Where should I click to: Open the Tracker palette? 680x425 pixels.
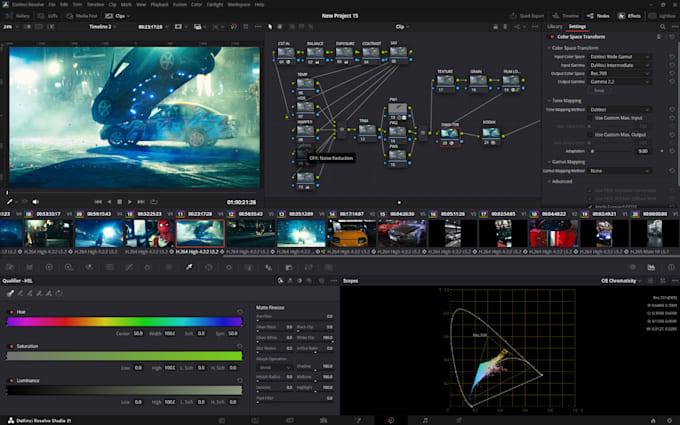tap(229, 267)
